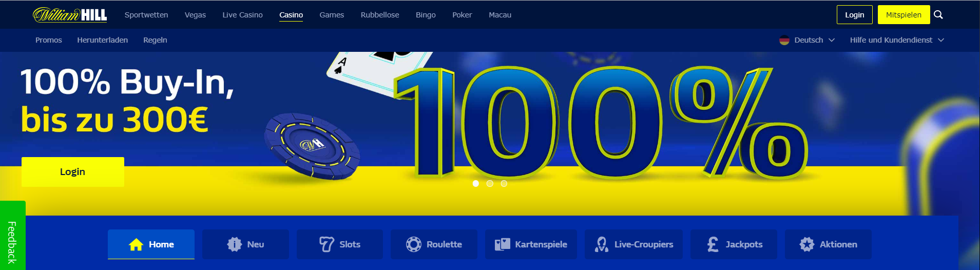Select the first carousel dot

(x=476, y=183)
